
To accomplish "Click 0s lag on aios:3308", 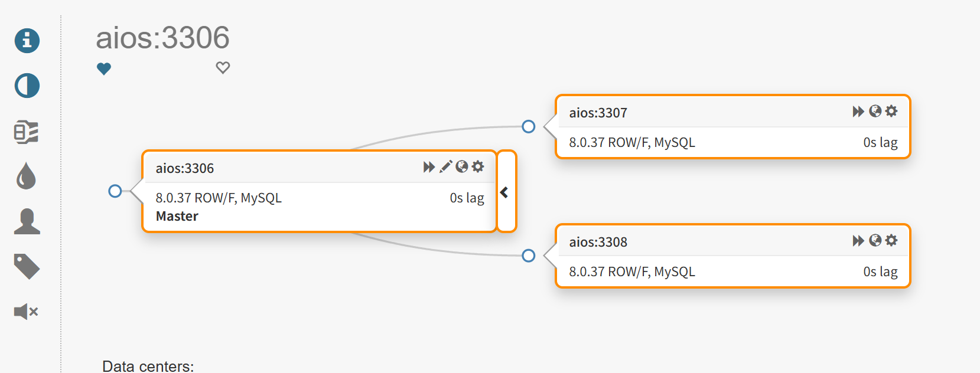I will click(880, 271).
